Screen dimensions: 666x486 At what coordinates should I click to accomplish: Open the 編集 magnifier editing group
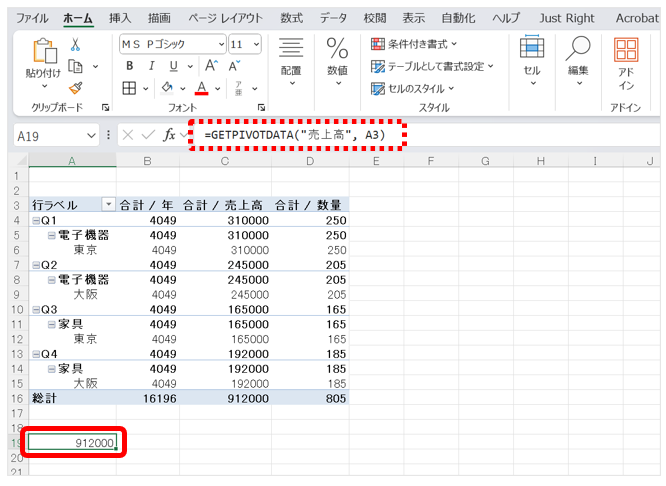coord(578,61)
